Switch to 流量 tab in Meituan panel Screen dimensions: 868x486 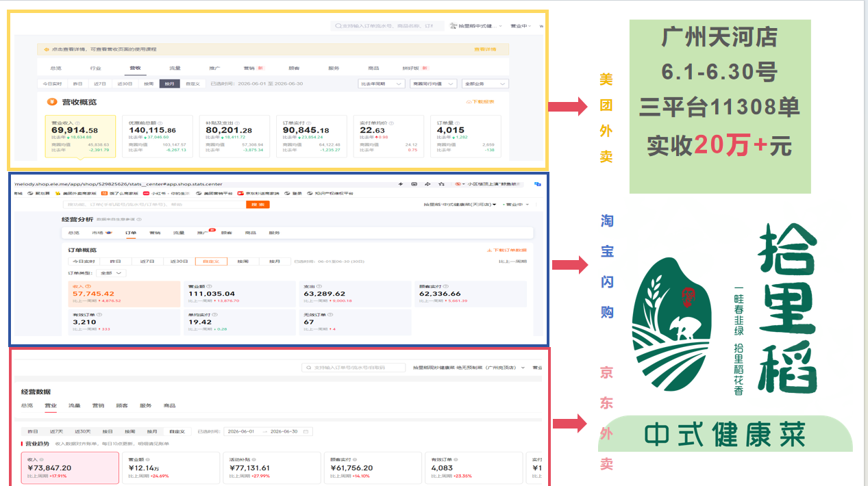(175, 68)
